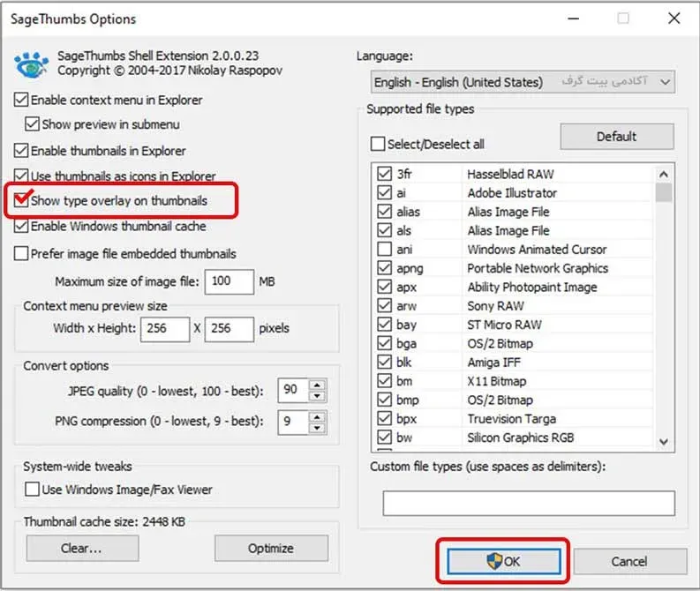
Task: Click the preview Height field
Action: [229, 329]
